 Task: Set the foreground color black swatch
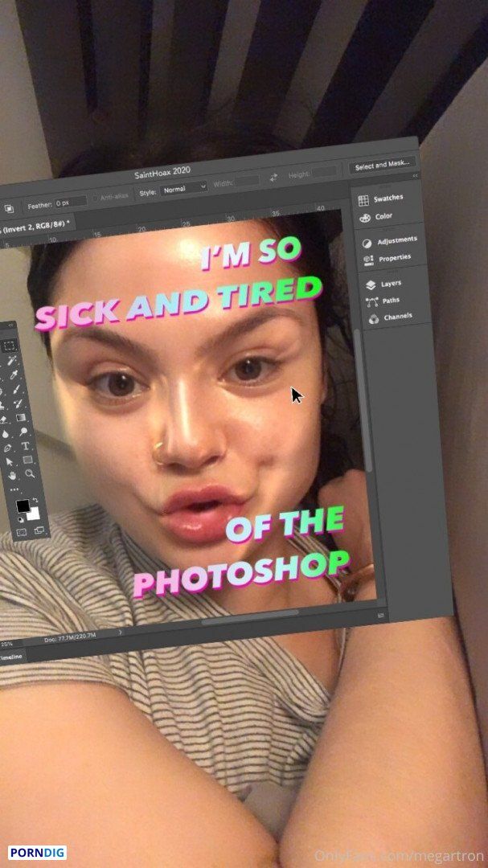tap(23, 506)
